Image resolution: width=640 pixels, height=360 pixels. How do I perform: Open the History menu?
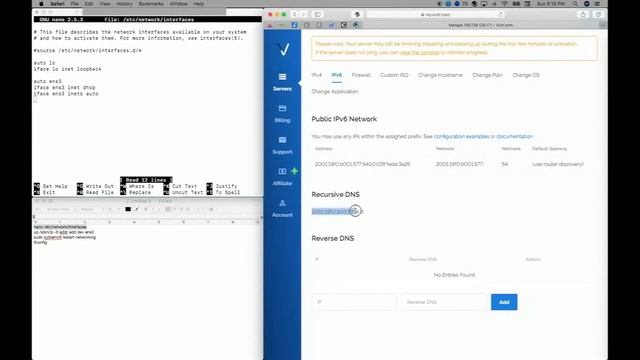coord(124,4)
